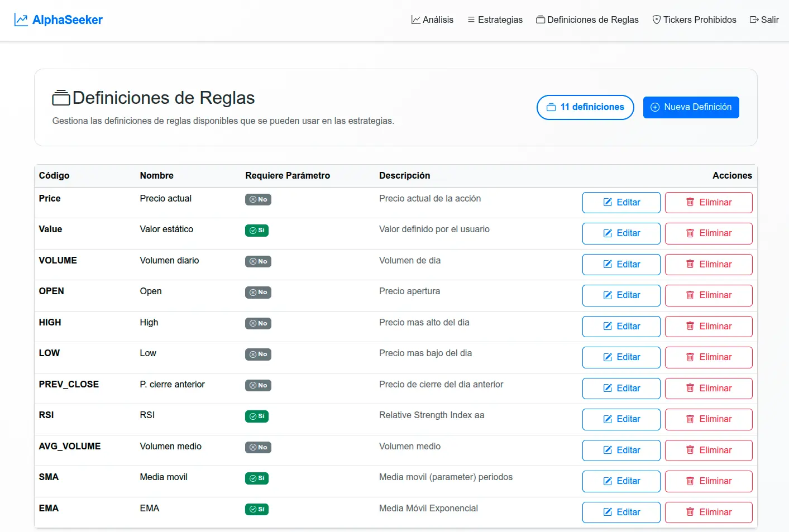The image size is (789, 532).
Task: Edit the EMA definition
Action: pos(621,512)
